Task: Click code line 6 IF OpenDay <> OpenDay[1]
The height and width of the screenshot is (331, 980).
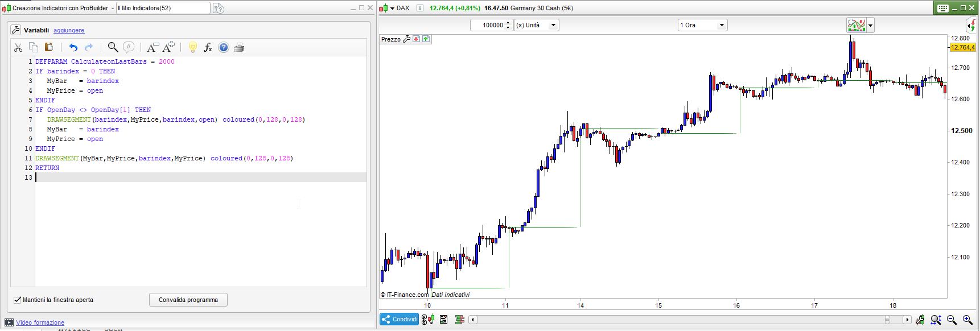Action: [x=93, y=110]
